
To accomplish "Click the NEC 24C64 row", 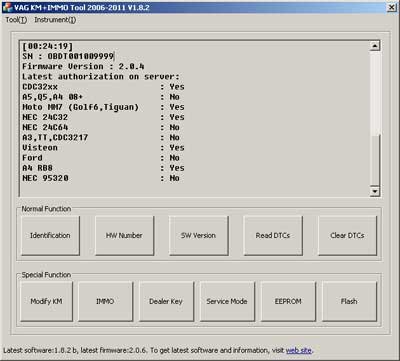I will tap(101, 127).
